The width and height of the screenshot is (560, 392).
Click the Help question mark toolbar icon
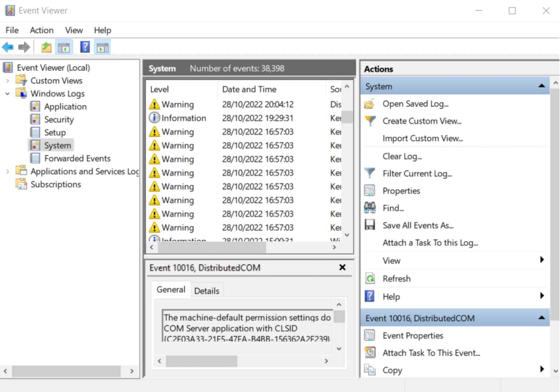coord(85,47)
